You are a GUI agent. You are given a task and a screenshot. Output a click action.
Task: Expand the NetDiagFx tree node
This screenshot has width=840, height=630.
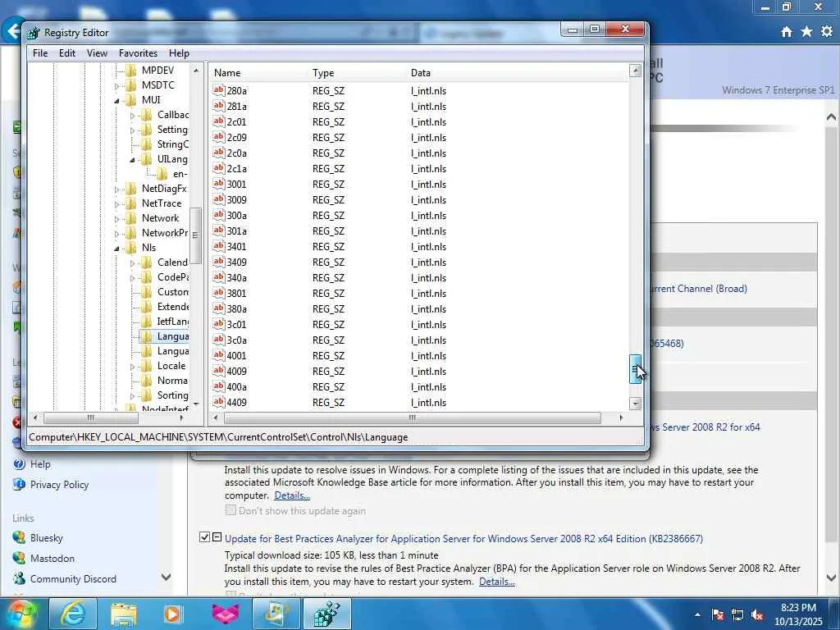[116, 189]
